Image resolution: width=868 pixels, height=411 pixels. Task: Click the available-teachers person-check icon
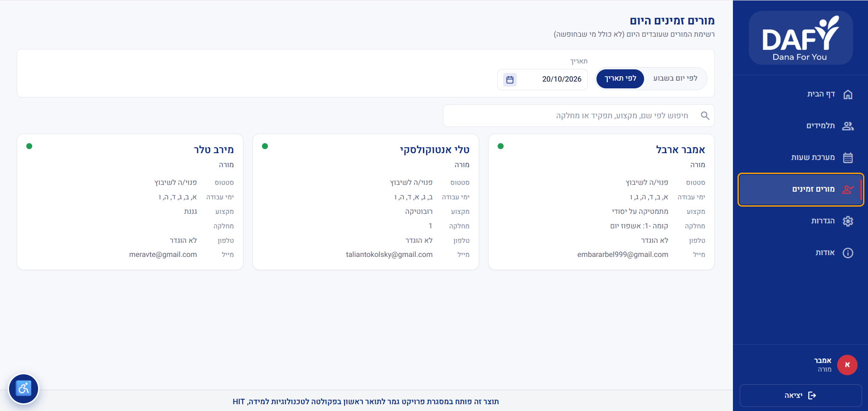(x=848, y=189)
